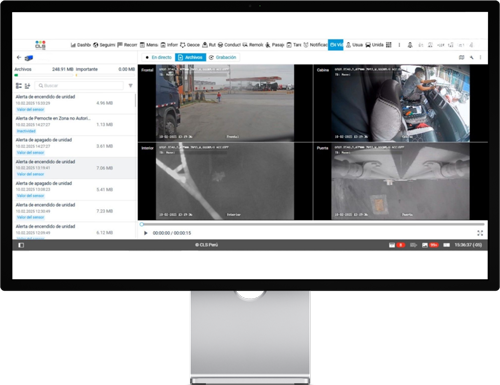Click the CLS logo

click(x=40, y=45)
